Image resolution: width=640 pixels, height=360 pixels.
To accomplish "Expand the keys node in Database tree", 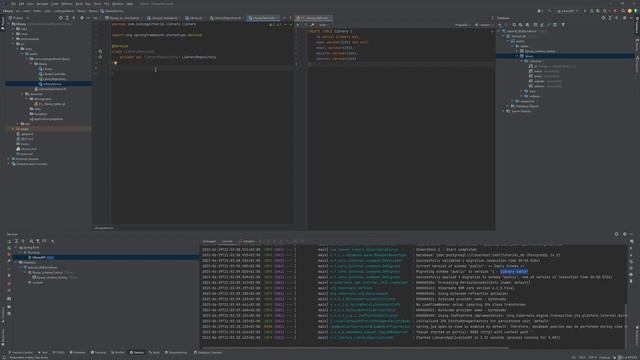I will [522, 91].
